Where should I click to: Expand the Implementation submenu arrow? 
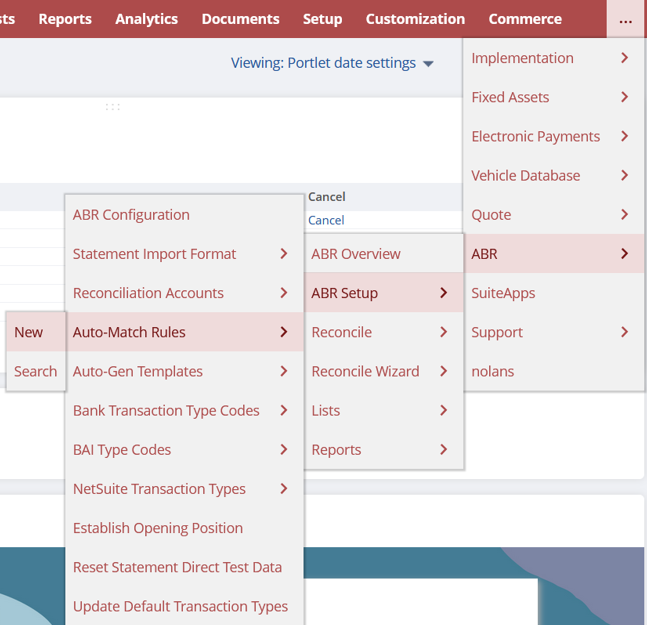click(624, 58)
